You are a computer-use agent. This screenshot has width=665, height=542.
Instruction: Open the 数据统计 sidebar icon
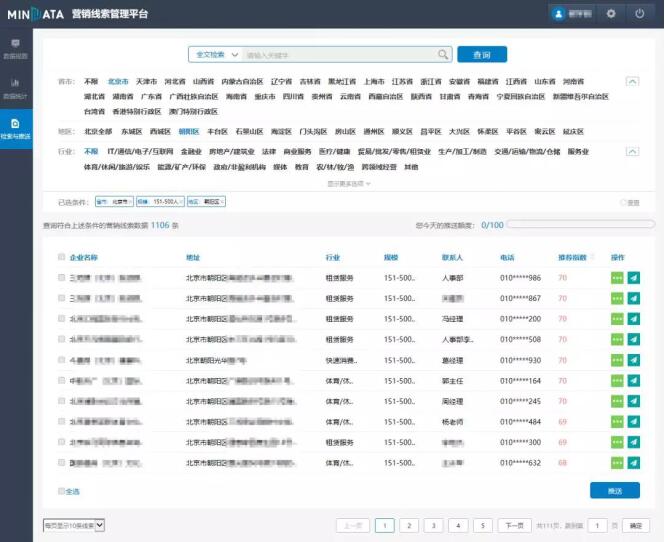(x=16, y=88)
